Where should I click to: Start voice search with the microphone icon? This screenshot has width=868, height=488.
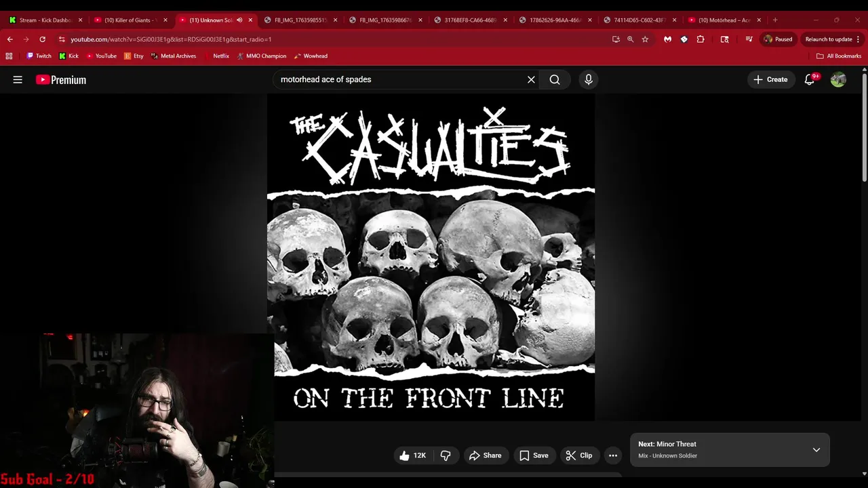coord(589,79)
